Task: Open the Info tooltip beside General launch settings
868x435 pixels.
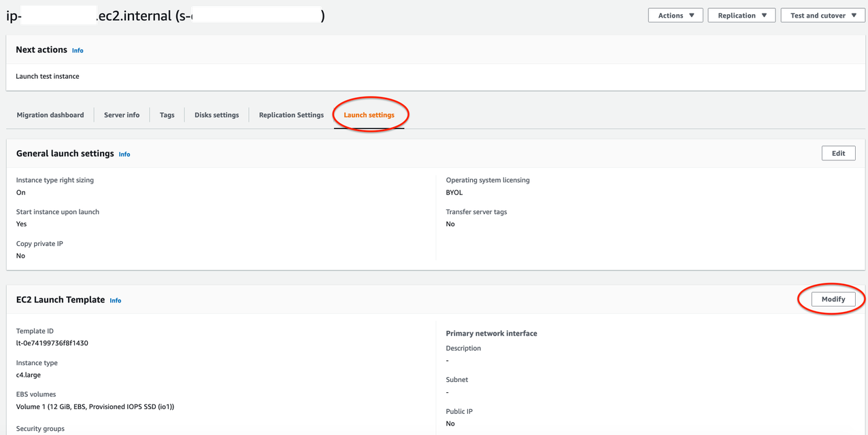Action: (x=124, y=154)
